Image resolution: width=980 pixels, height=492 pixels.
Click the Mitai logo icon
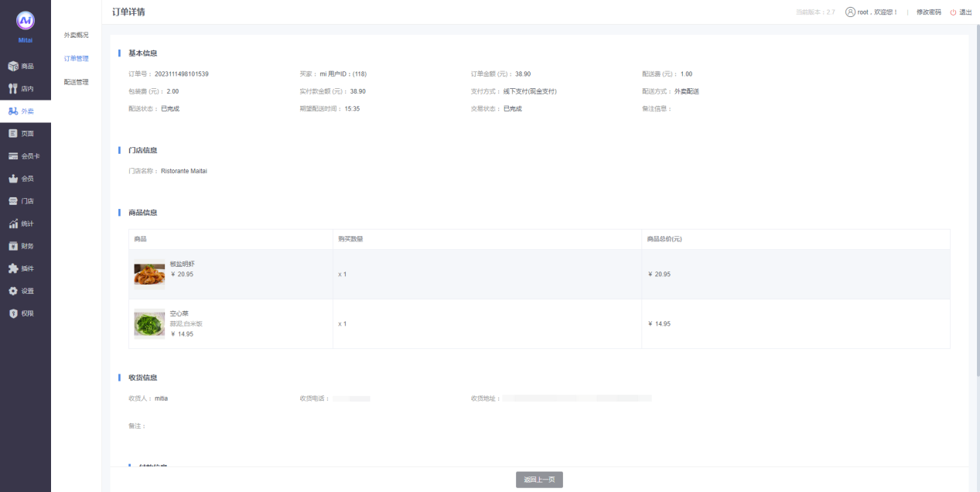pos(26,21)
